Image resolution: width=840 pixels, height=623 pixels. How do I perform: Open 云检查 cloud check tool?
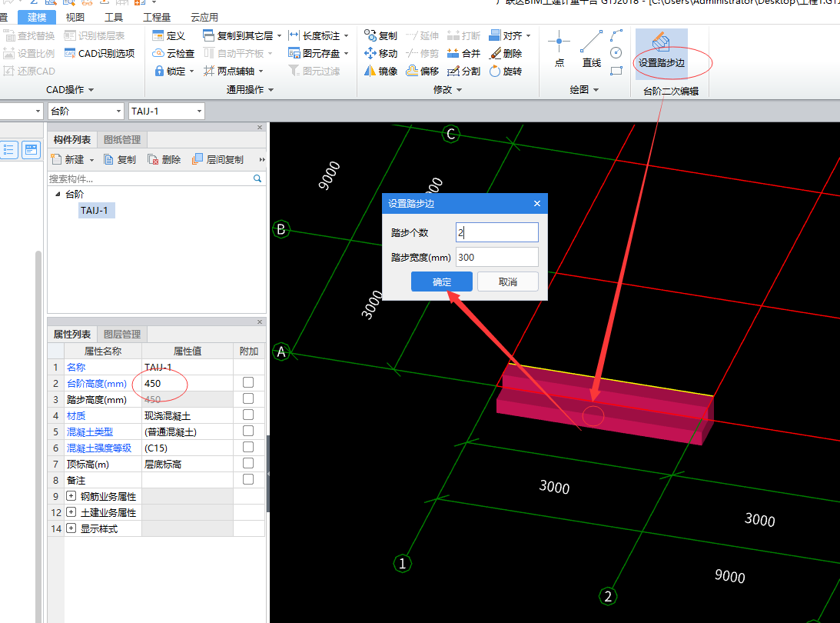173,54
